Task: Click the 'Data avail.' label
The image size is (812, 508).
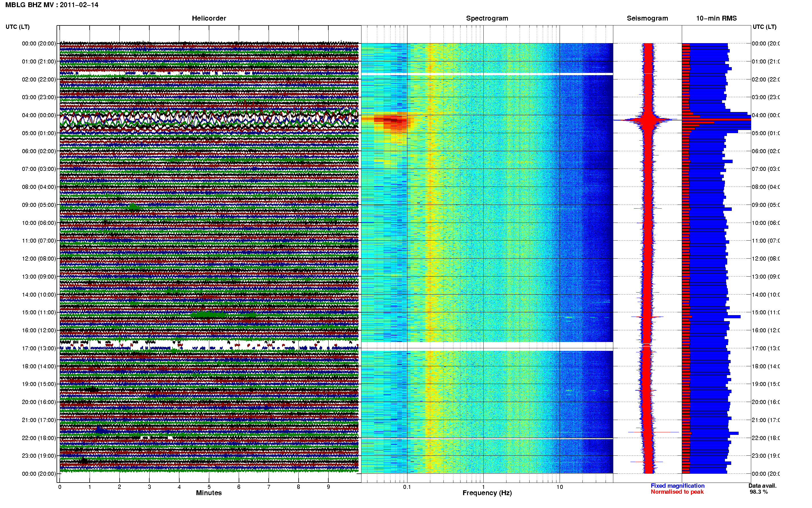Action: (762, 486)
